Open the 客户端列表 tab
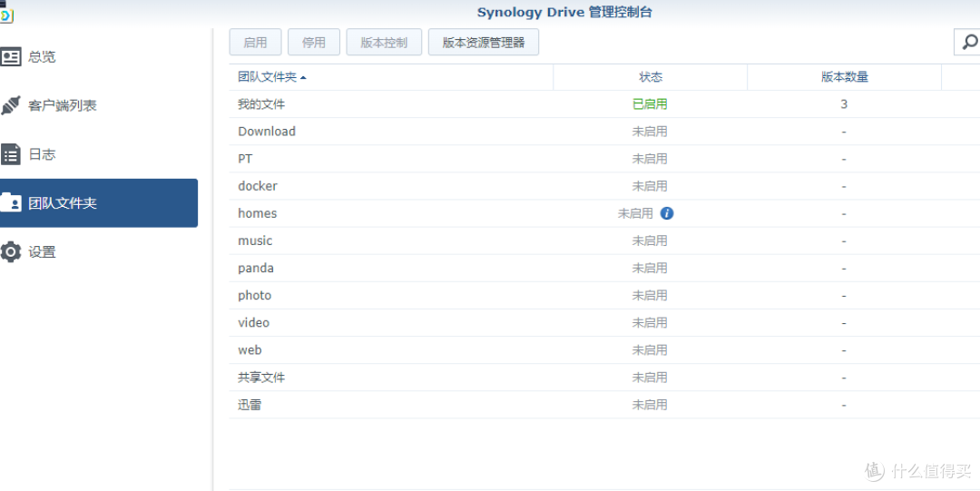 (x=62, y=105)
